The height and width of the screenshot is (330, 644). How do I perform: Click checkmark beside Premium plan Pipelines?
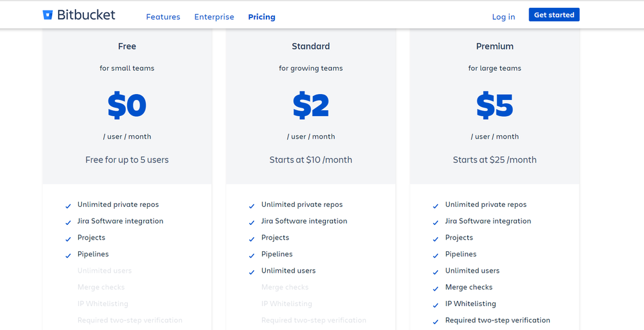click(436, 256)
